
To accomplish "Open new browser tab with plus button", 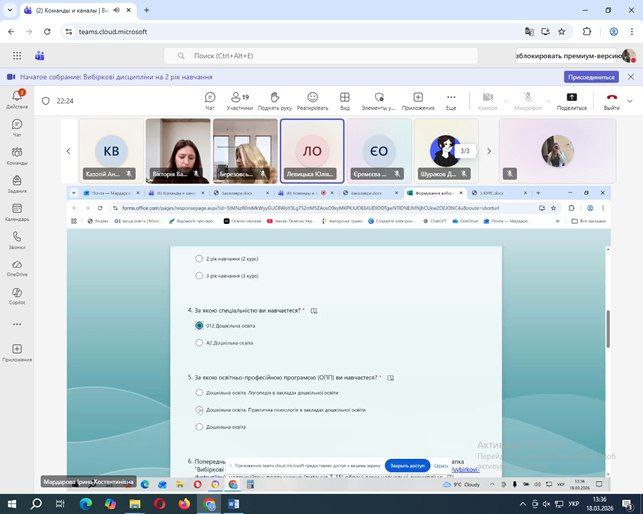I will point(146,10).
